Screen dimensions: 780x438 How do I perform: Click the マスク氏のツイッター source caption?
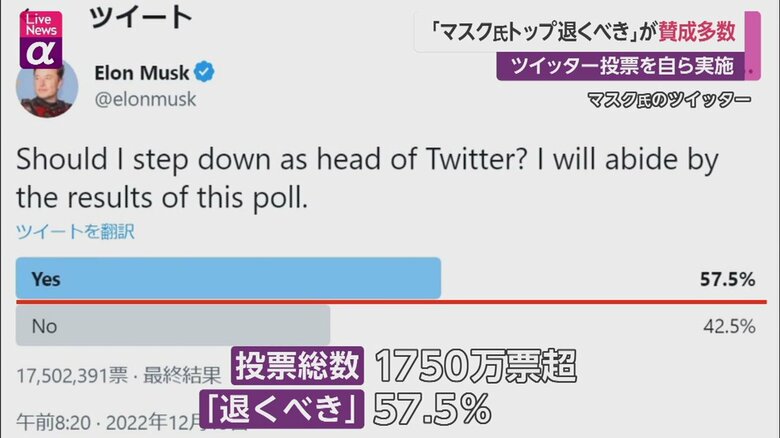tap(668, 99)
